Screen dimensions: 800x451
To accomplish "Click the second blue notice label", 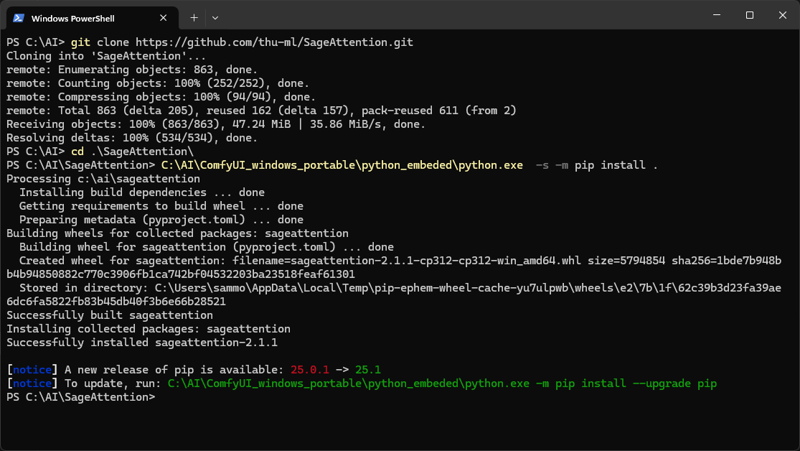I will pos(32,383).
